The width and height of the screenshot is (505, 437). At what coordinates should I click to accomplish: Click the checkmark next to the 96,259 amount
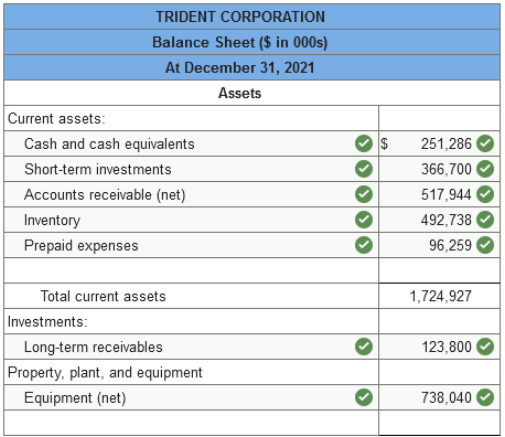485,245
